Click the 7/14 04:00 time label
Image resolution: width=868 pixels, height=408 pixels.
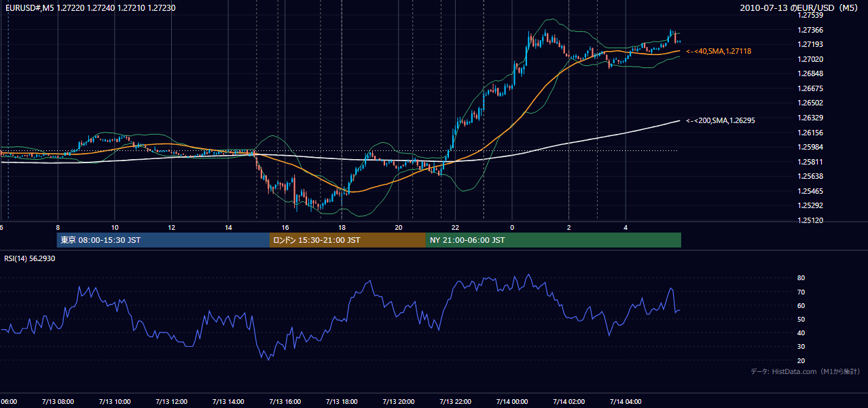[x=626, y=402]
